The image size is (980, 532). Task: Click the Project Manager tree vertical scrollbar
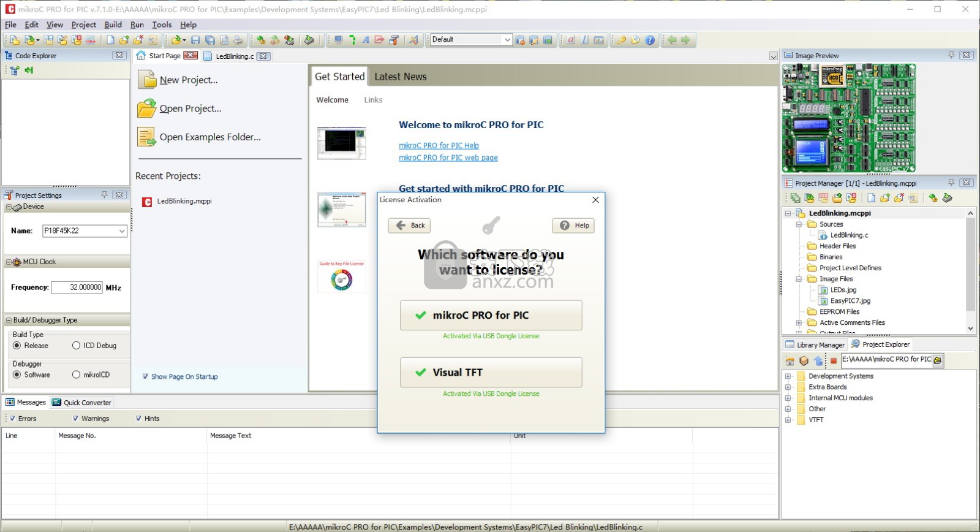pos(970,270)
